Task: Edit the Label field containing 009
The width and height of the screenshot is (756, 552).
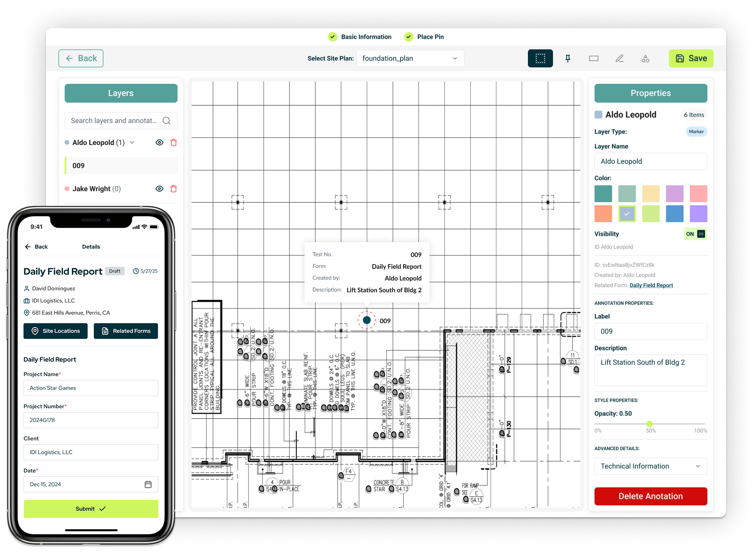Action: point(650,331)
